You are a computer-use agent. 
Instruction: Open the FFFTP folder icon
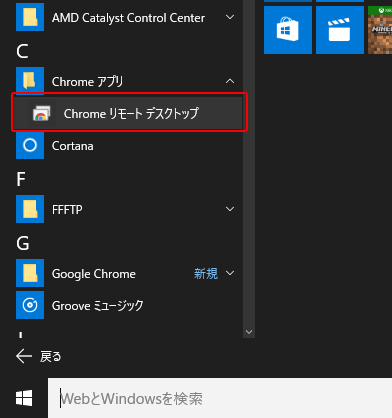(30, 209)
